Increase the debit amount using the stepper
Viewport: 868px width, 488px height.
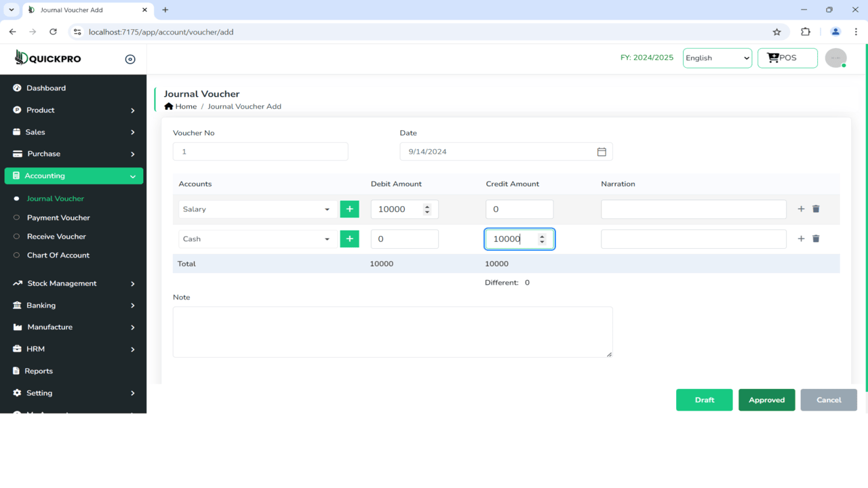(427, 206)
